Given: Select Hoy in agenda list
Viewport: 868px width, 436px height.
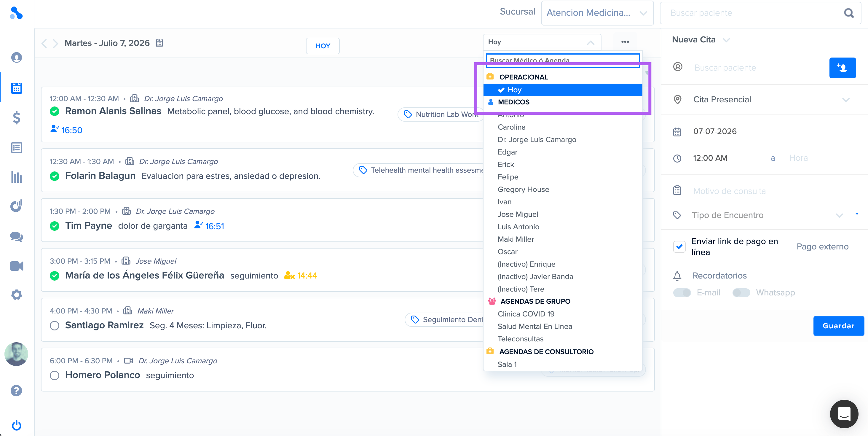Looking at the screenshot, I should [563, 90].
